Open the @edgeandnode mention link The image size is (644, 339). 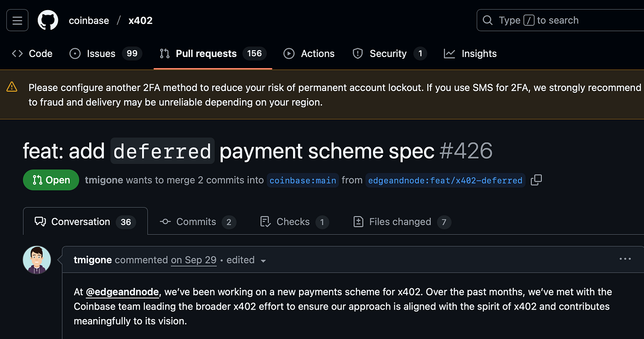click(x=122, y=292)
